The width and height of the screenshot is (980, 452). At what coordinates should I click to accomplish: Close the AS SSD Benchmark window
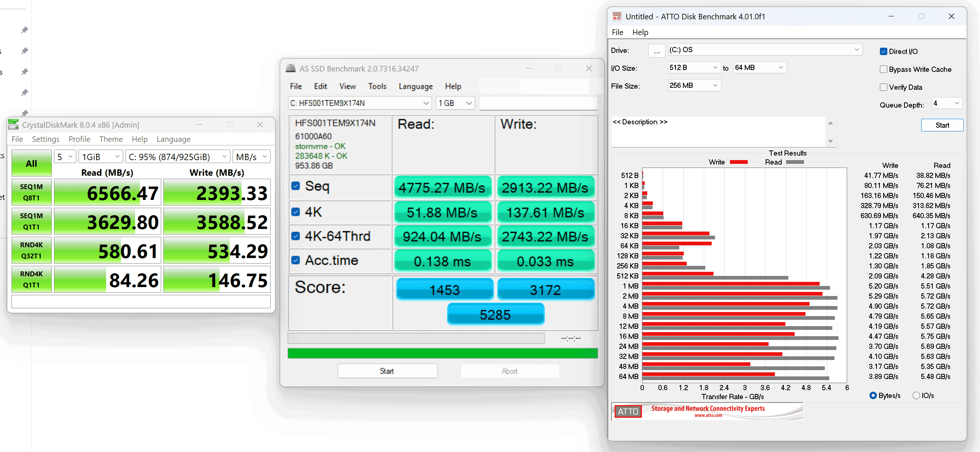click(x=589, y=68)
